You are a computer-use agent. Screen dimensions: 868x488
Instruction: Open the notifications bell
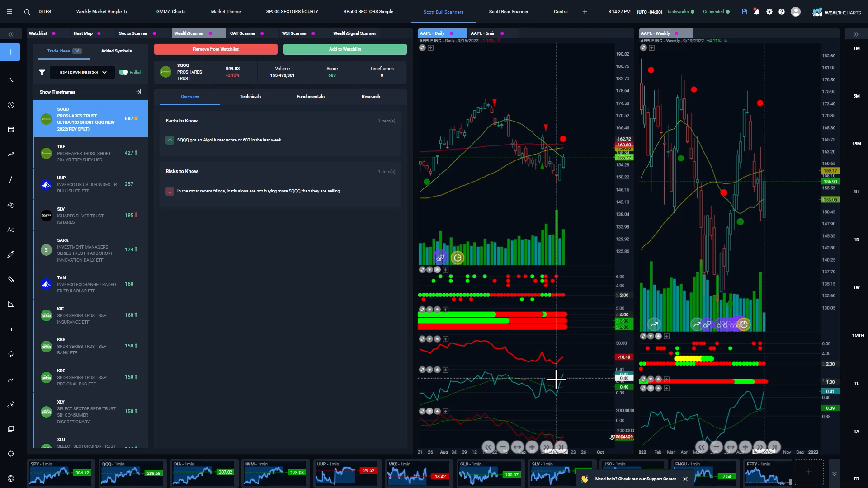pos(757,12)
